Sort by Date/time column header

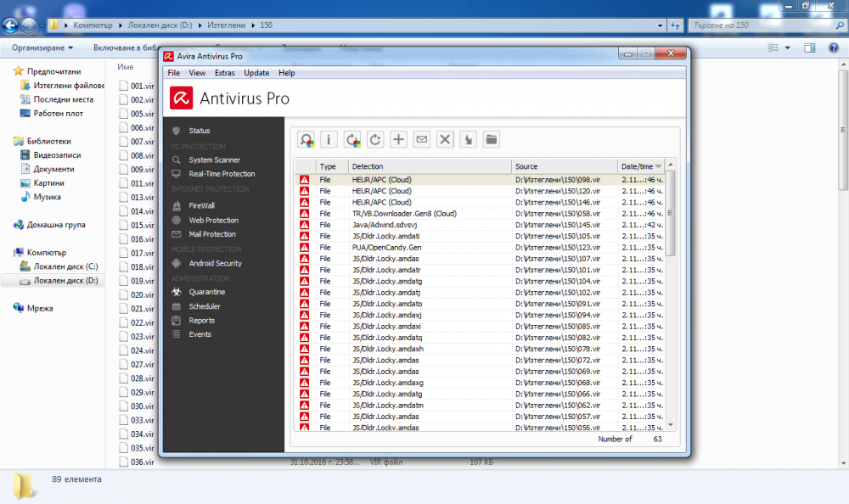click(641, 166)
